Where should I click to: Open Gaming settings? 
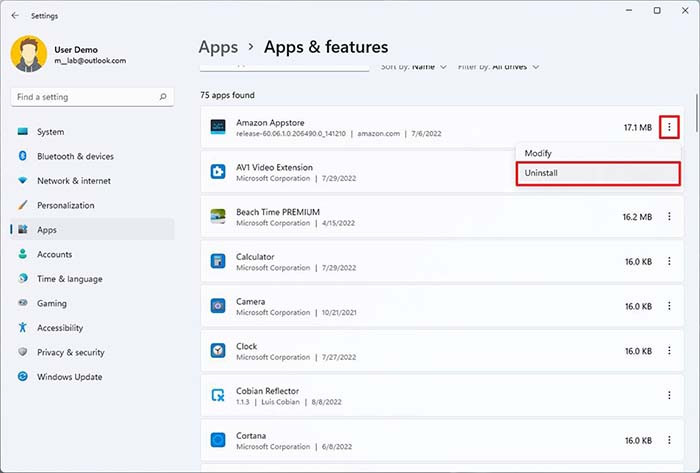tap(92, 303)
